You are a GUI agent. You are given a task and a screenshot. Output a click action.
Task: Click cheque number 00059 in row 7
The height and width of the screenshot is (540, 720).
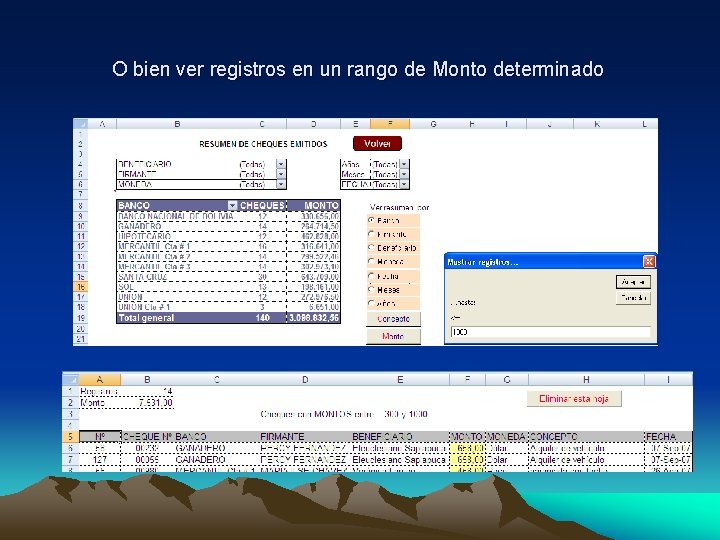pyautogui.click(x=147, y=460)
